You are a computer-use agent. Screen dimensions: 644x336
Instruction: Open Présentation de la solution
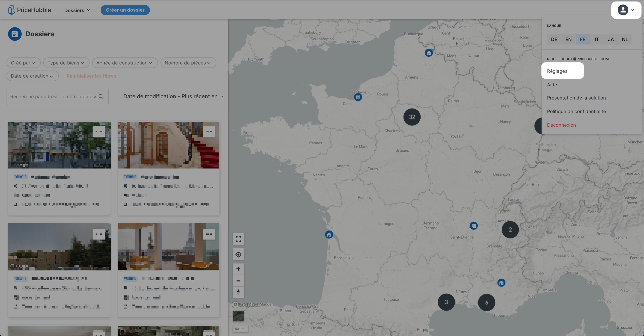point(576,98)
